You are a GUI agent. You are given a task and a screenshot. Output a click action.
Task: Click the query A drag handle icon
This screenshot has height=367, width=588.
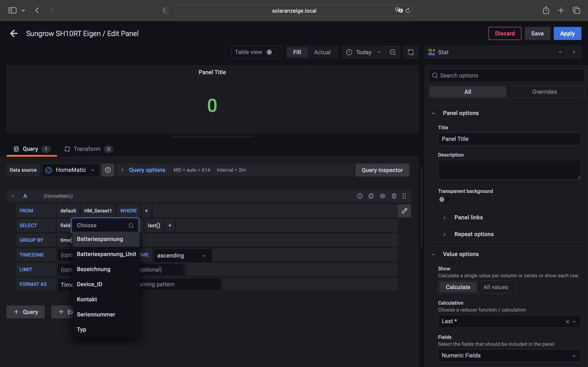tap(404, 196)
